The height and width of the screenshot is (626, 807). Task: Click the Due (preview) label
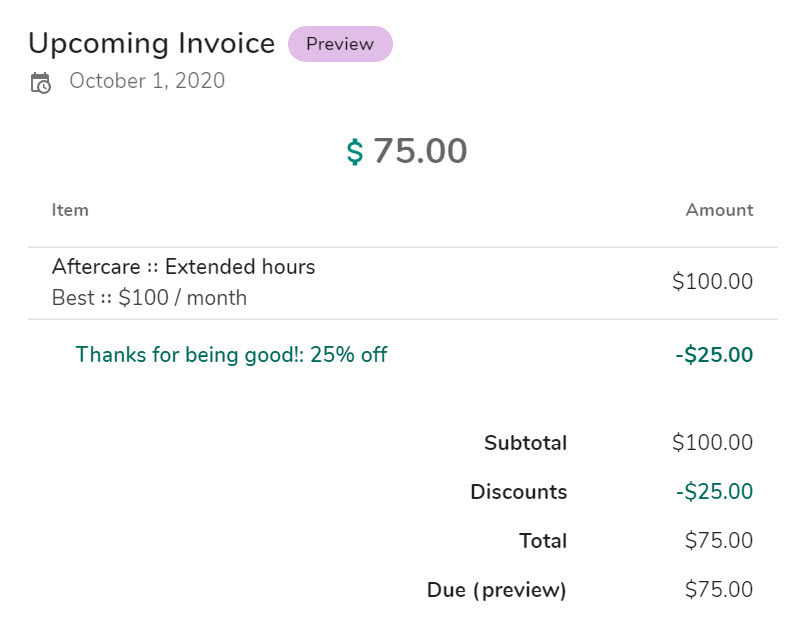click(496, 590)
